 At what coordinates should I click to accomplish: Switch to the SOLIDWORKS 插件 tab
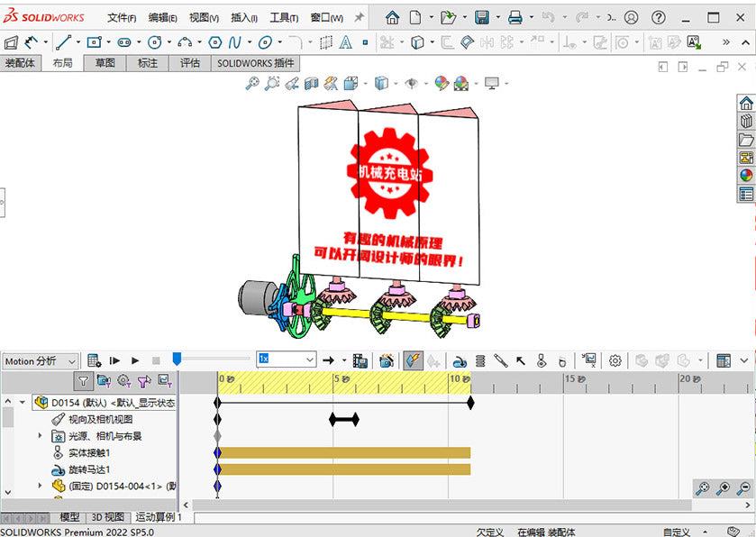pos(256,63)
